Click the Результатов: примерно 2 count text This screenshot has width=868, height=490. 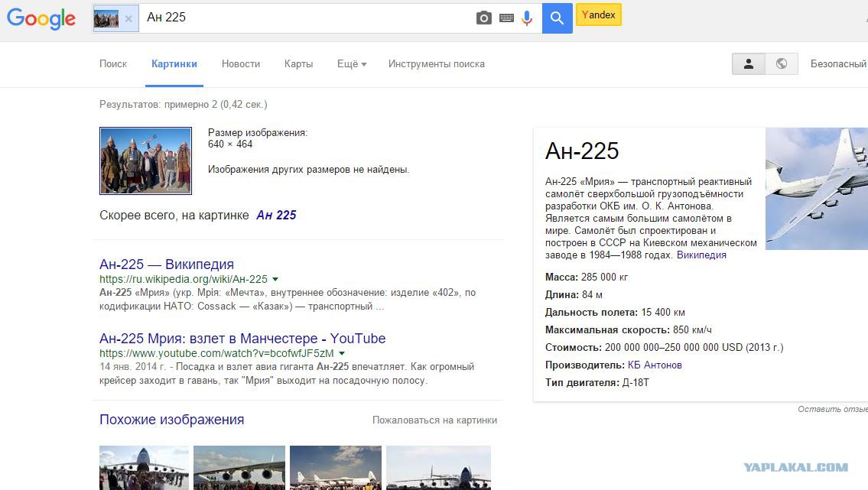coord(184,104)
